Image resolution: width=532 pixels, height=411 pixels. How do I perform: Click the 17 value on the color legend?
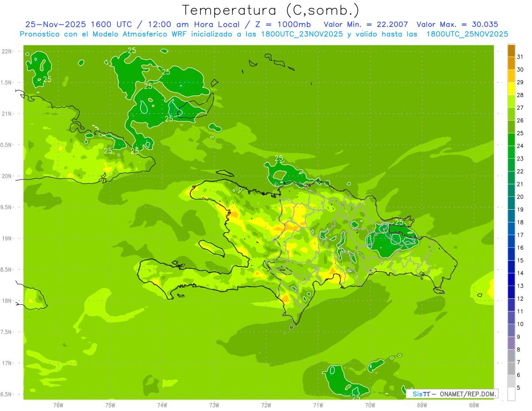(520, 235)
